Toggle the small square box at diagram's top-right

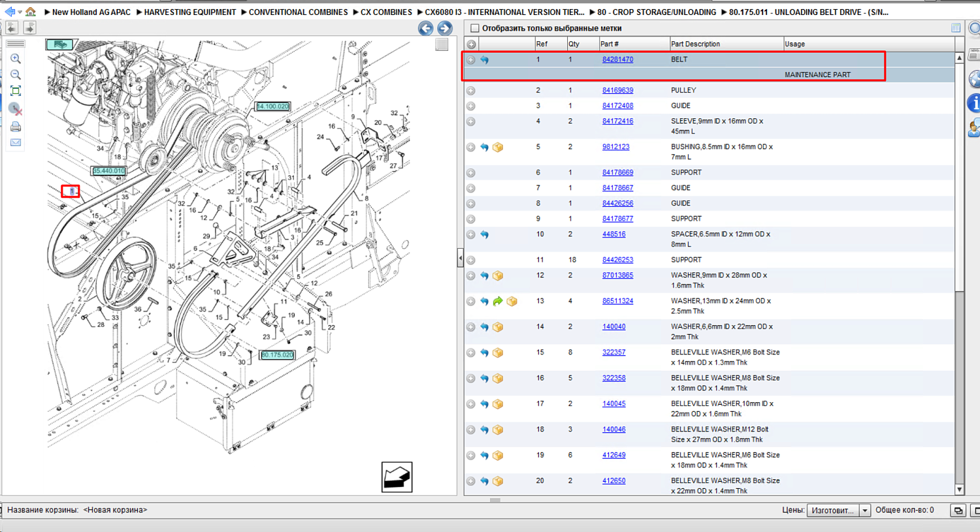tap(442, 44)
